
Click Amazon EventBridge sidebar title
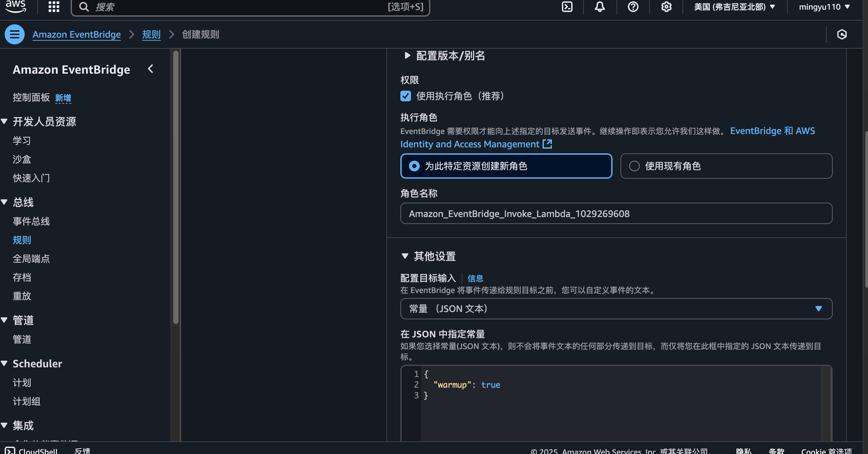[71, 69]
